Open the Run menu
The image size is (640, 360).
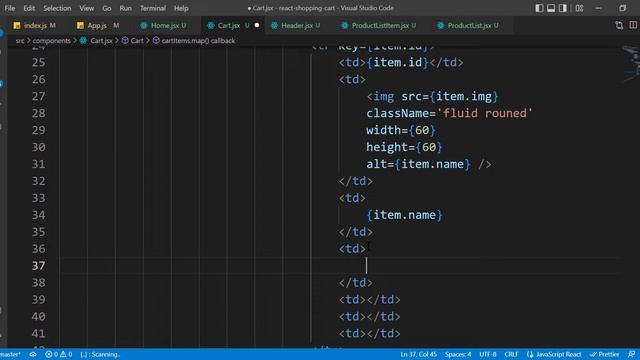coord(125,8)
